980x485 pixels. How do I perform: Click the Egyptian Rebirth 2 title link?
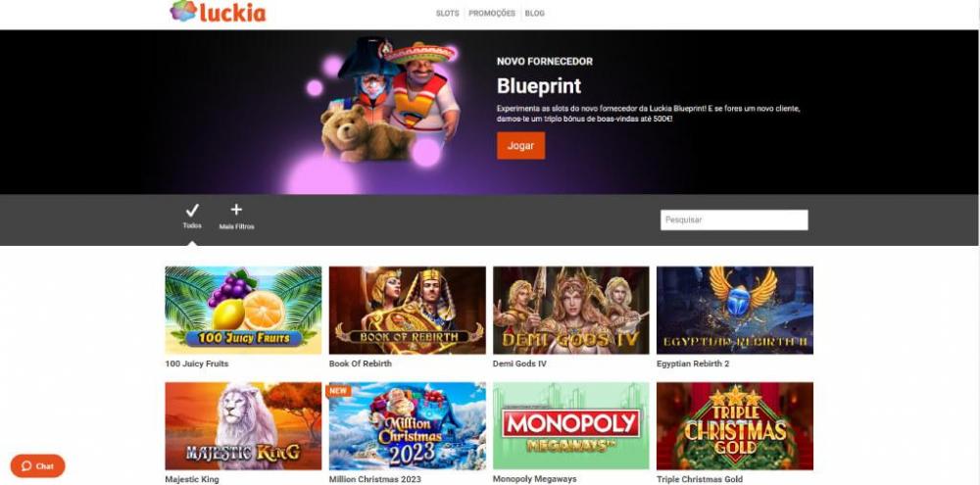point(693,364)
